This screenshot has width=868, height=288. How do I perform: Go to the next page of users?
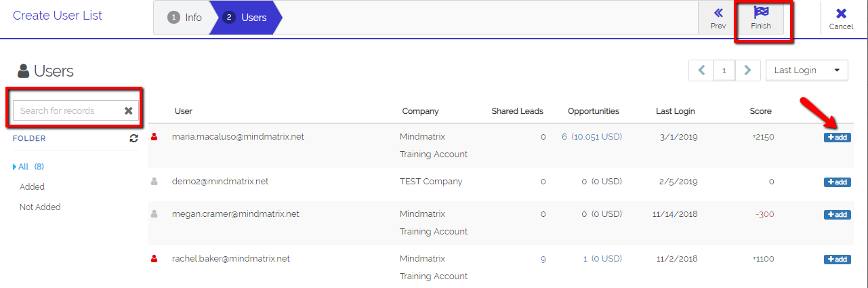(x=747, y=70)
